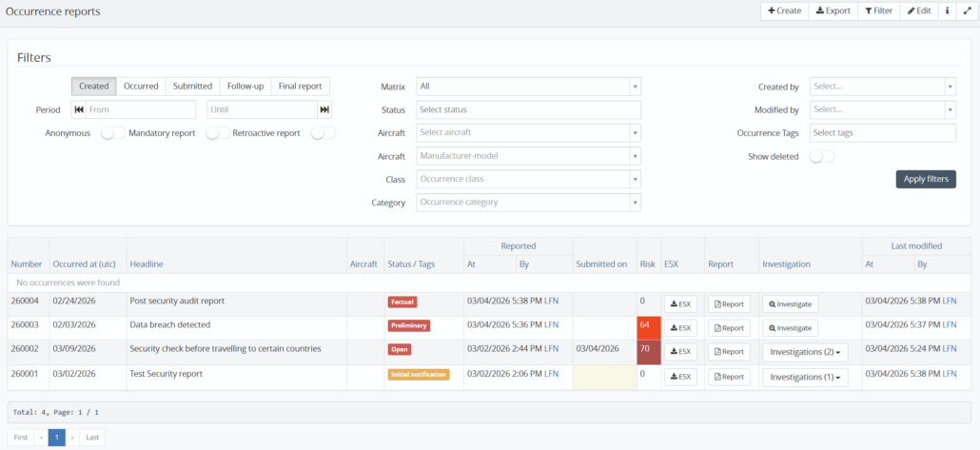Click the info icon in top toolbar
The height and width of the screenshot is (450, 980).
[947, 10]
